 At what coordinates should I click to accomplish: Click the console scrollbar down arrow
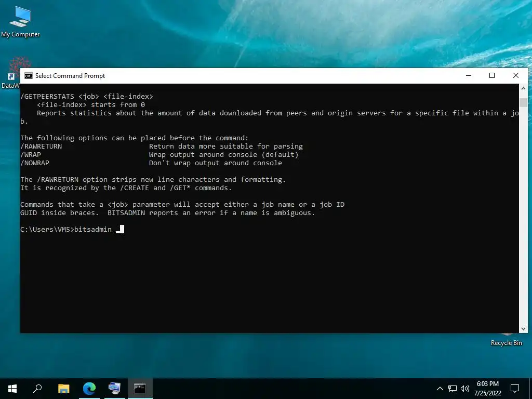(x=523, y=328)
